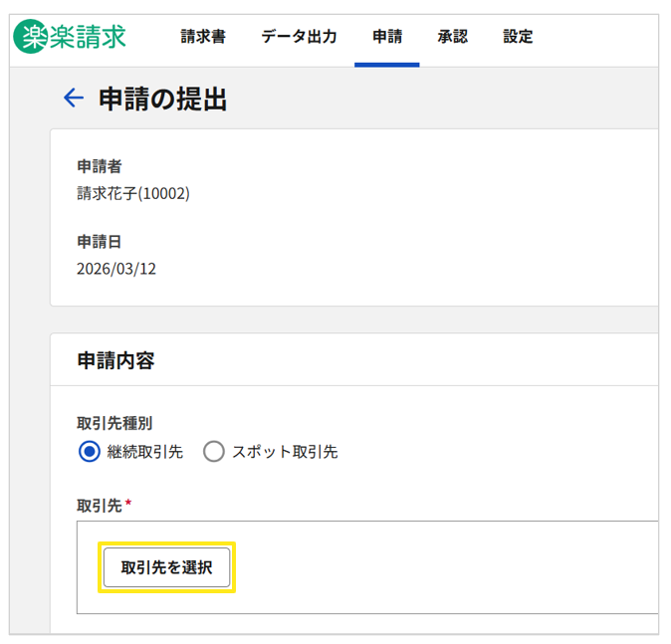
Task: Switch to the データ出力 tab
Action: [x=299, y=37]
